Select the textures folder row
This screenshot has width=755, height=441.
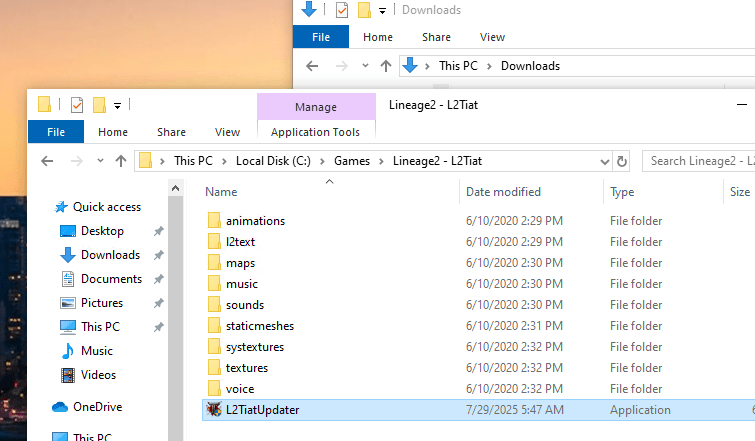[247, 368]
